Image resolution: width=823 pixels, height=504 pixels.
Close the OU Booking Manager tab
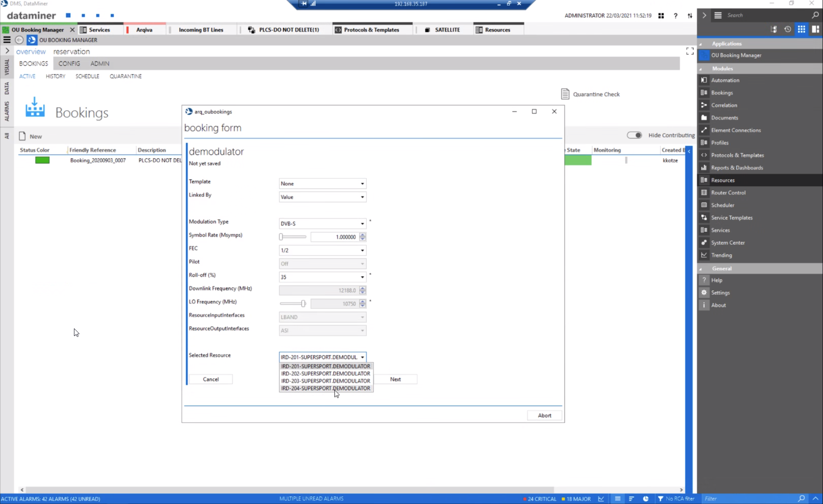click(x=72, y=30)
